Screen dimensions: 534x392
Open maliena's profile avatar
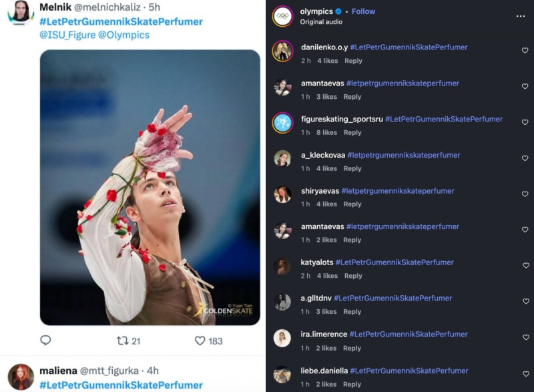pyautogui.click(x=21, y=377)
